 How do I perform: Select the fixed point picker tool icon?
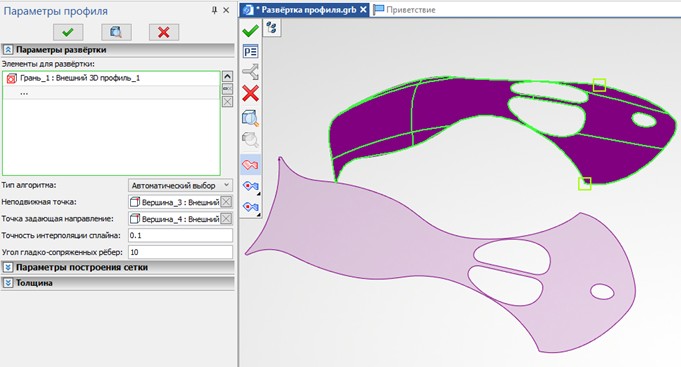[x=251, y=186]
